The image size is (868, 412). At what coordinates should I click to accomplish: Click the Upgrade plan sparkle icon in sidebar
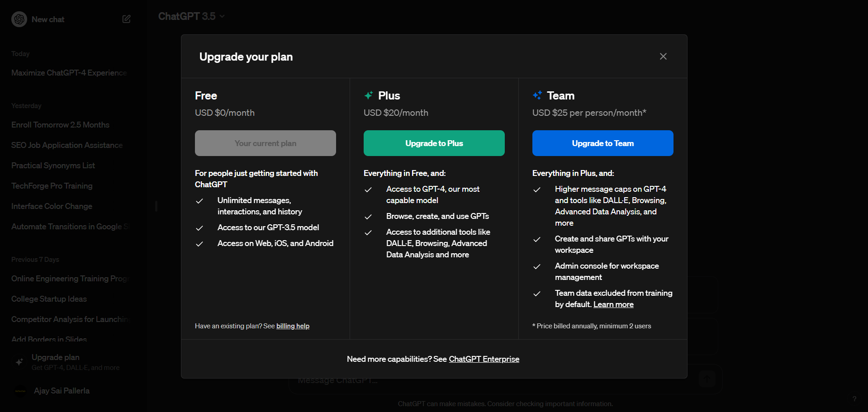click(19, 362)
